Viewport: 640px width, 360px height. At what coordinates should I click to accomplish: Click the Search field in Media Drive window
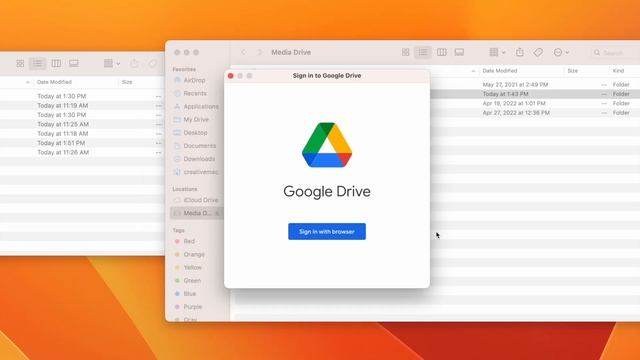(615, 53)
